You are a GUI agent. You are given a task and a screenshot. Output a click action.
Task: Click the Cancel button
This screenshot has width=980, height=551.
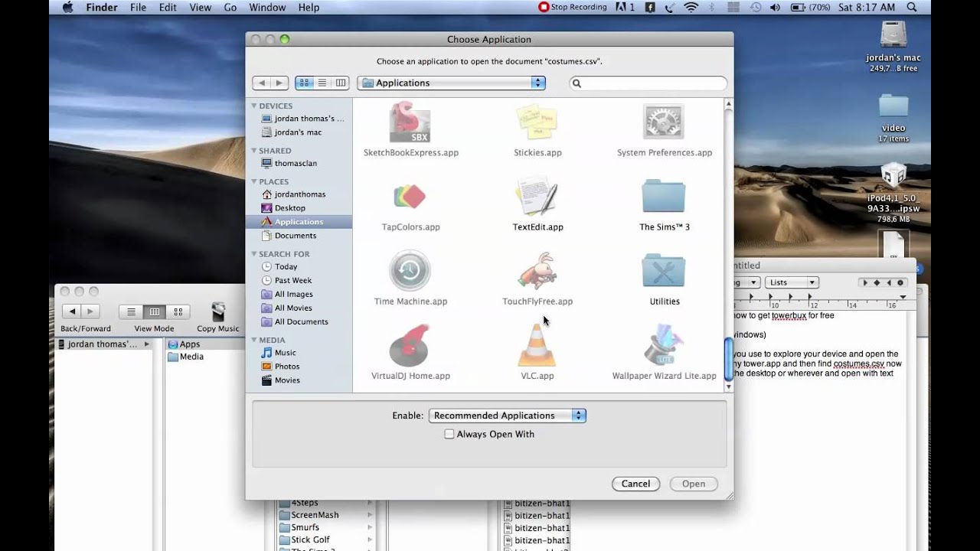click(x=635, y=484)
